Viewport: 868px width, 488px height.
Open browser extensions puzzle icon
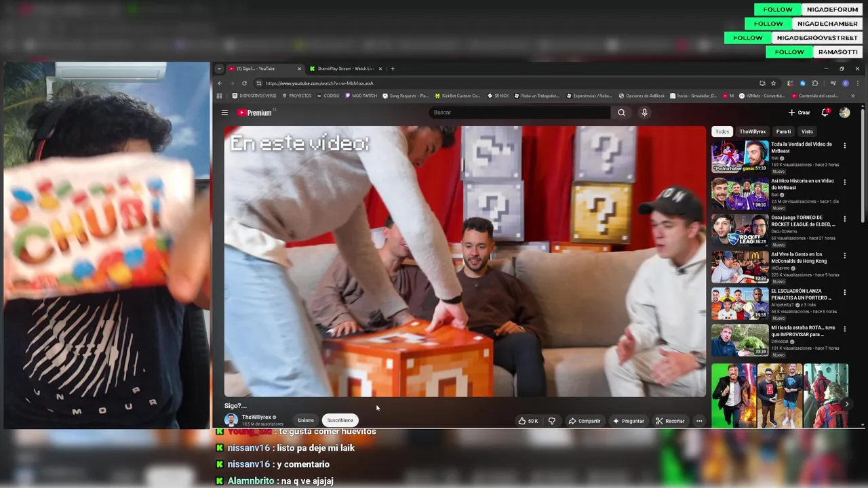pyautogui.click(x=815, y=83)
